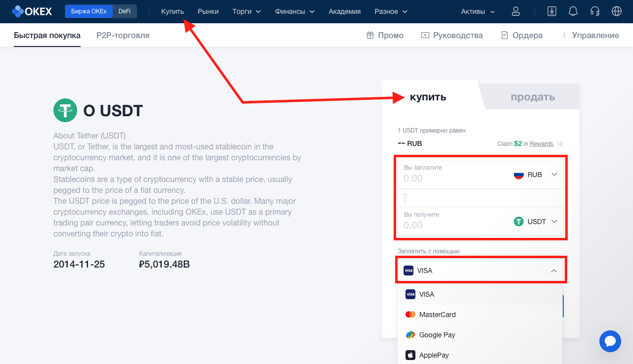Viewport: 633px width, 364px height.
Task: Open notifications bell icon
Action: 573,11
